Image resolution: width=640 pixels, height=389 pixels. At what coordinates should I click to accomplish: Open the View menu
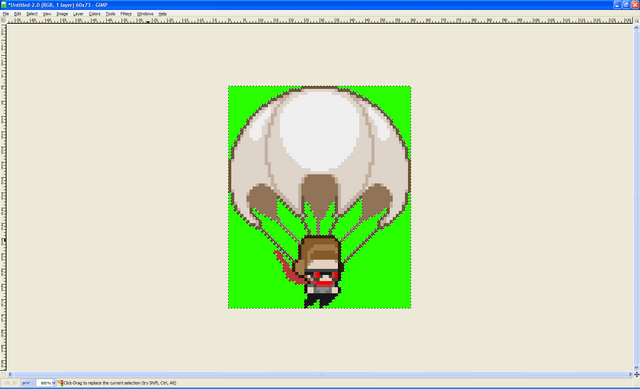click(47, 14)
